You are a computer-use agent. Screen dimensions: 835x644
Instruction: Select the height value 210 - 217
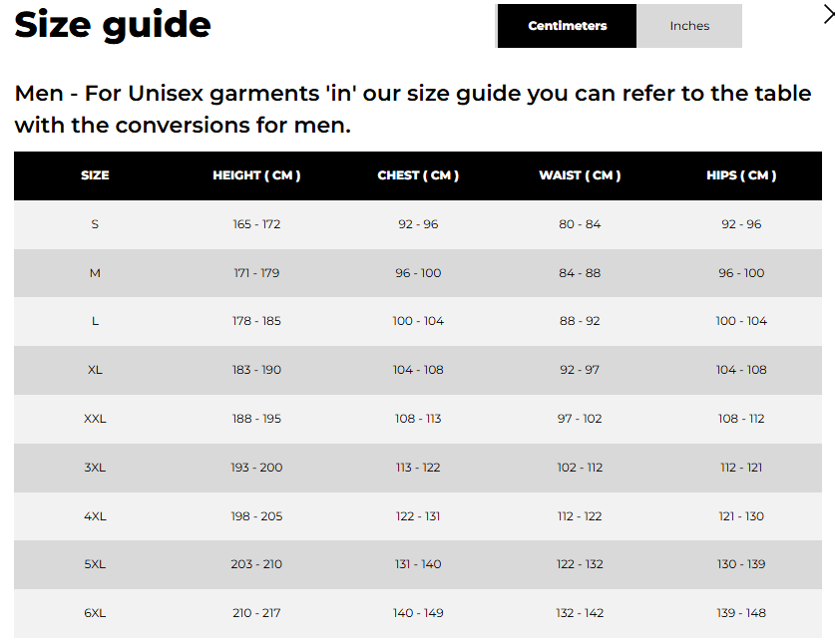(256, 613)
